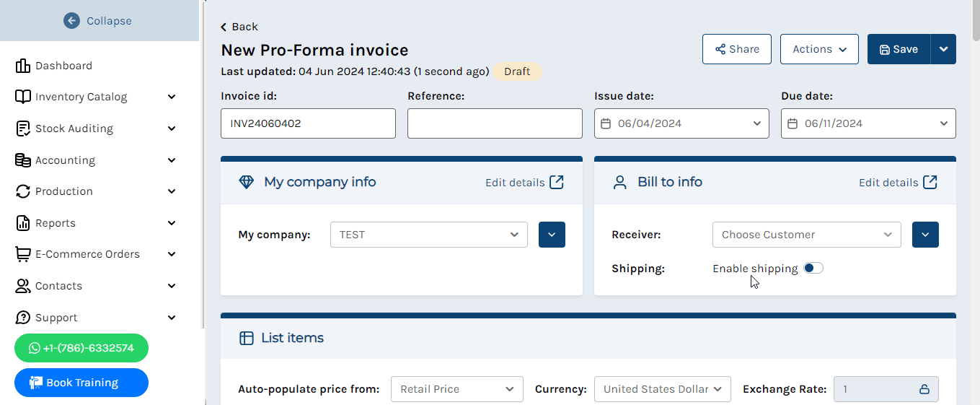Click the Share button
The height and width of the screenshot is (405, 980).
click(x=737, y=49)
